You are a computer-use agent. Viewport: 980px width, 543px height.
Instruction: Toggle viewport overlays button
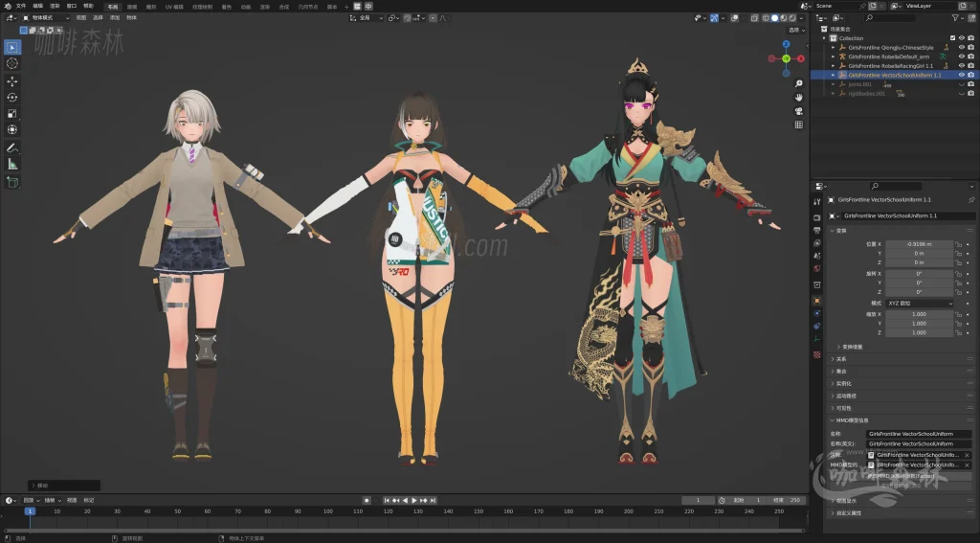pos(735,18)
